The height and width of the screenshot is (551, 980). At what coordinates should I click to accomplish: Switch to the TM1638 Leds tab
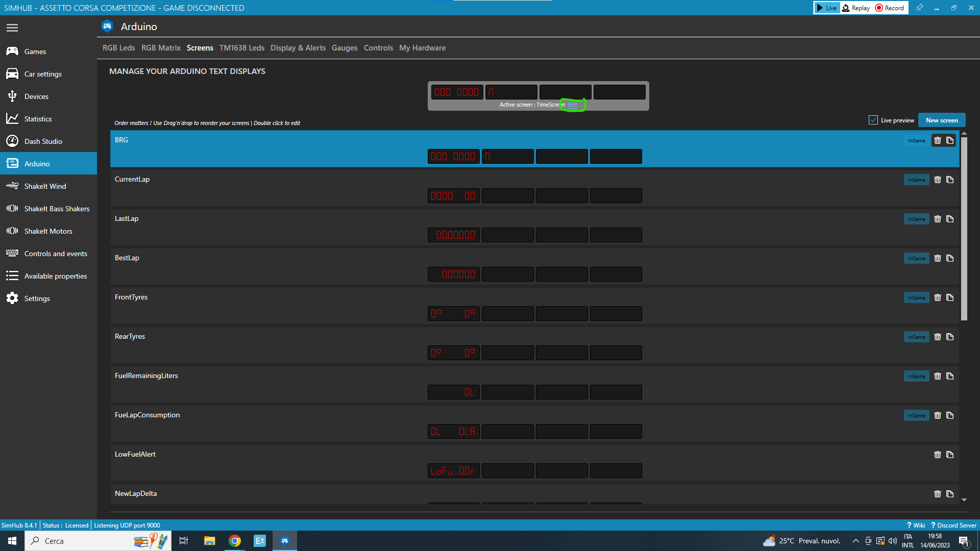242,48
